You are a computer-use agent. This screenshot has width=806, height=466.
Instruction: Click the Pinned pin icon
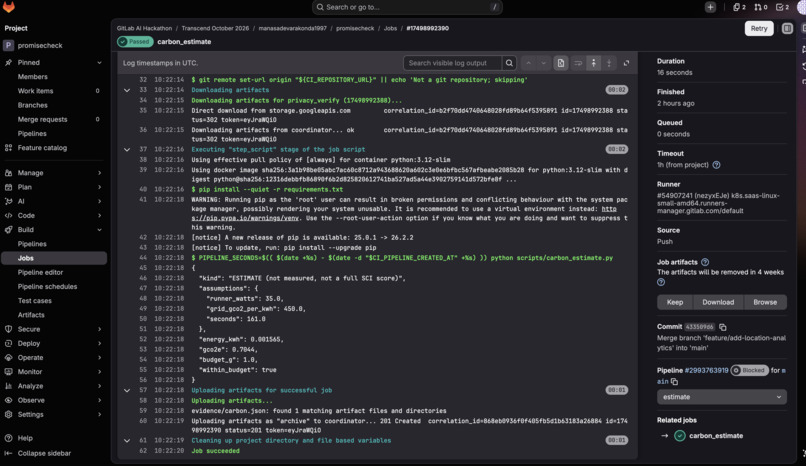[x=8, y=63]
